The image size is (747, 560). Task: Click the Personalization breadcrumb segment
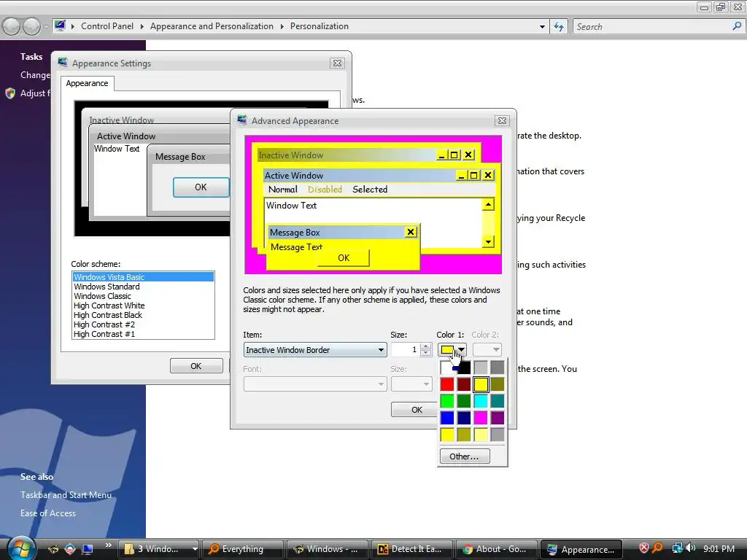320,26
